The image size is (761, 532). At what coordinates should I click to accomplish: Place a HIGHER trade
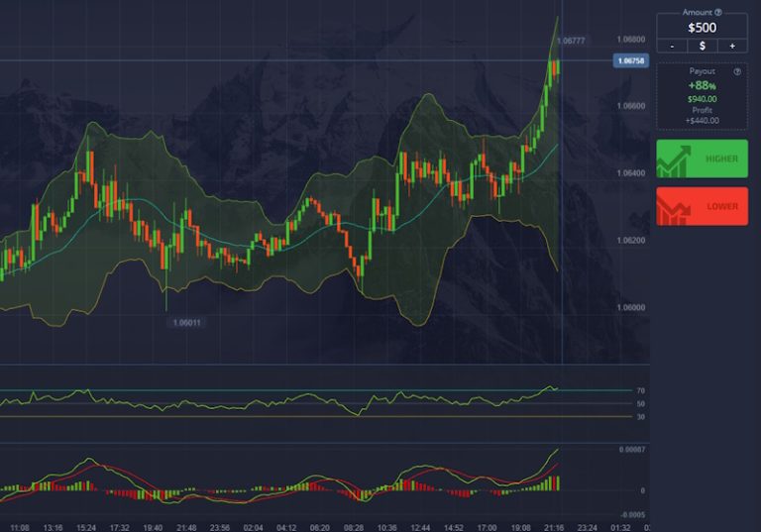pyautogui.click(x=703, y=159)
